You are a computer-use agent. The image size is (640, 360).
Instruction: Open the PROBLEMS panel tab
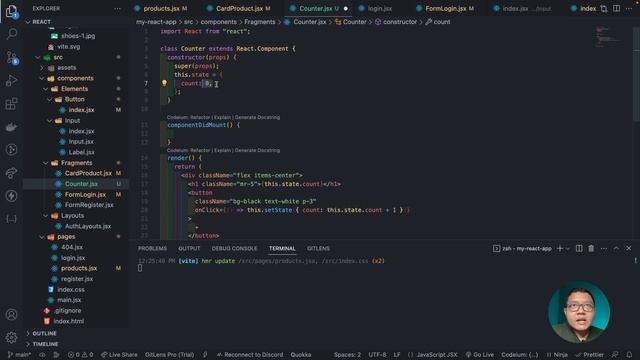pos(152,248)
